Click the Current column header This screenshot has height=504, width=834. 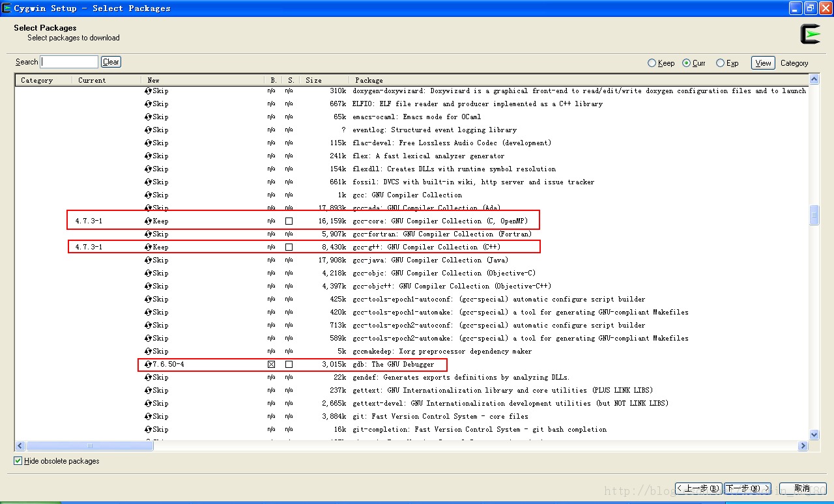107,80
